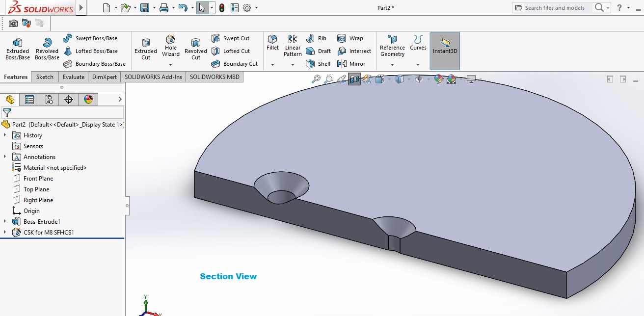Select the Revolved Cut tool
The width and height of the screenshot is (644, 316).
click(x=196, y=49)
